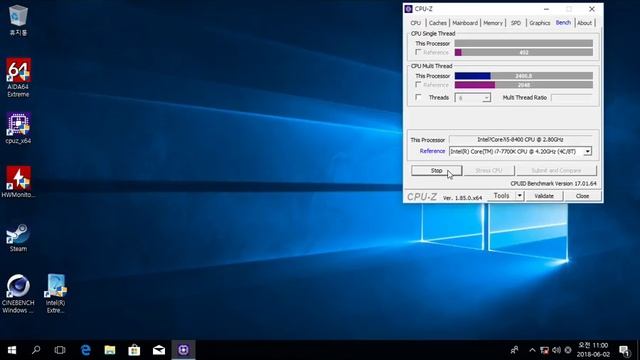Switch to the Caches tab
Screen dimensions: 640x360
pyautogui.click(x=438, y=23)
